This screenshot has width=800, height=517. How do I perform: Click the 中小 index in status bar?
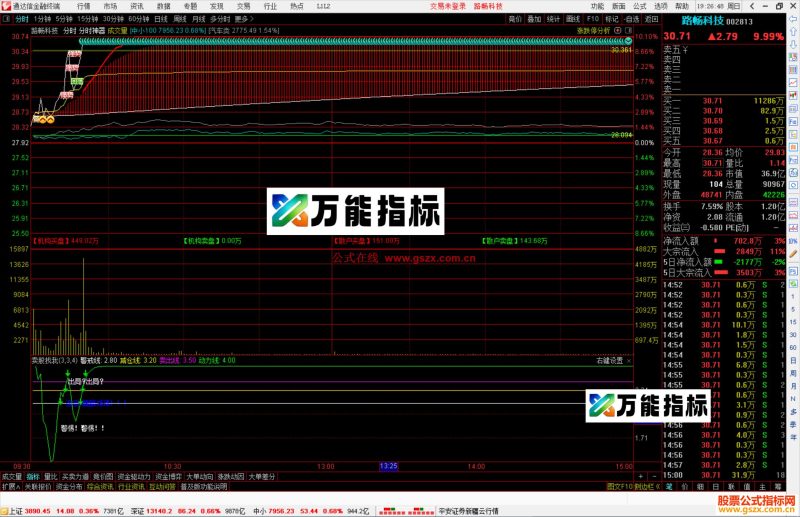click(260, 511)
